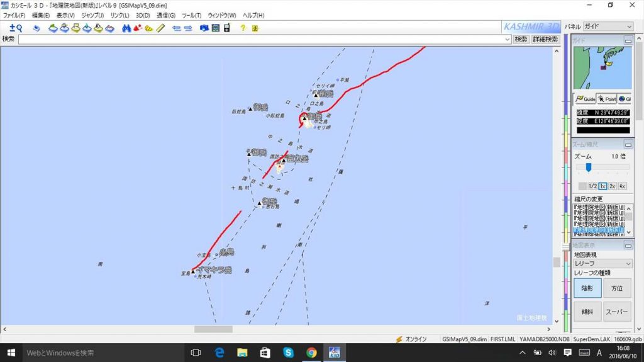Select the スーパー relief type
The image size is (644, 362).
(x=617, y=312)
